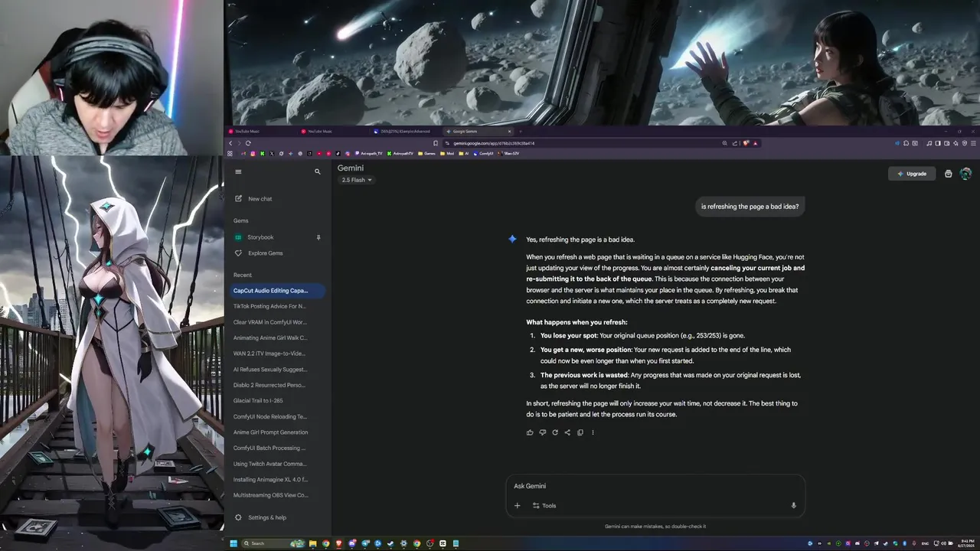Open Clear VRAM in ComfyUI chat

tap(269, 322)
